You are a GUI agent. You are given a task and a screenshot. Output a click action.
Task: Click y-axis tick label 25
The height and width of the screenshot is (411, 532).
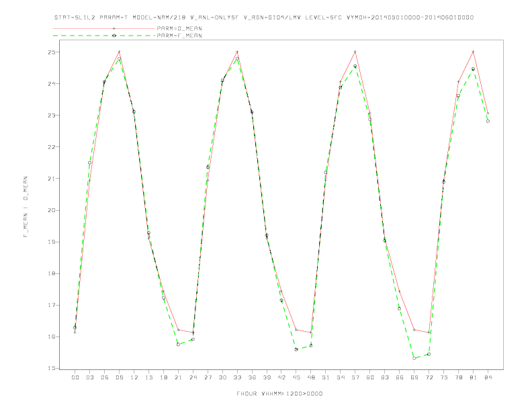52,52
